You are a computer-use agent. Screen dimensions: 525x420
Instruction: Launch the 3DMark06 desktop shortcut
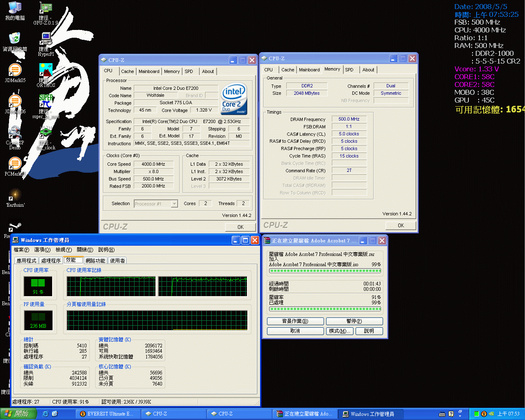(x=15, y=104)
